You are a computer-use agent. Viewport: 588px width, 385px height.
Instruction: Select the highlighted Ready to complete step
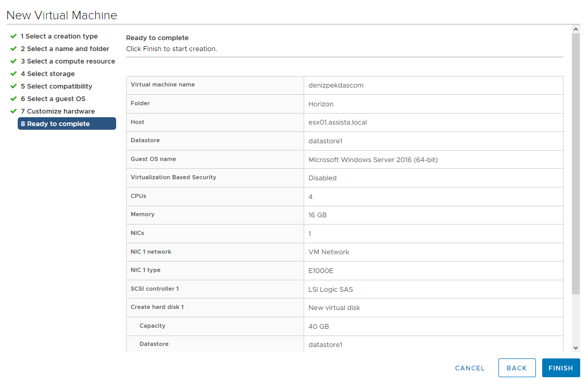[67, 123]
